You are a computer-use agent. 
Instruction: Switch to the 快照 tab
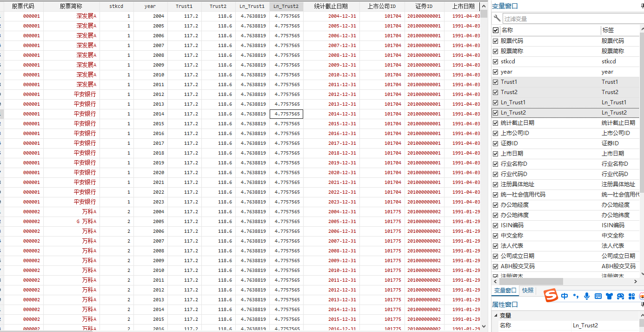[x=528, y=290]
